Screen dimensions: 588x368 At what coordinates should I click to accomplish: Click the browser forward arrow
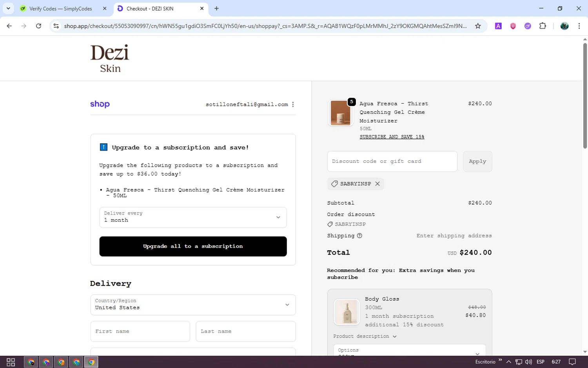pos(24,26)
